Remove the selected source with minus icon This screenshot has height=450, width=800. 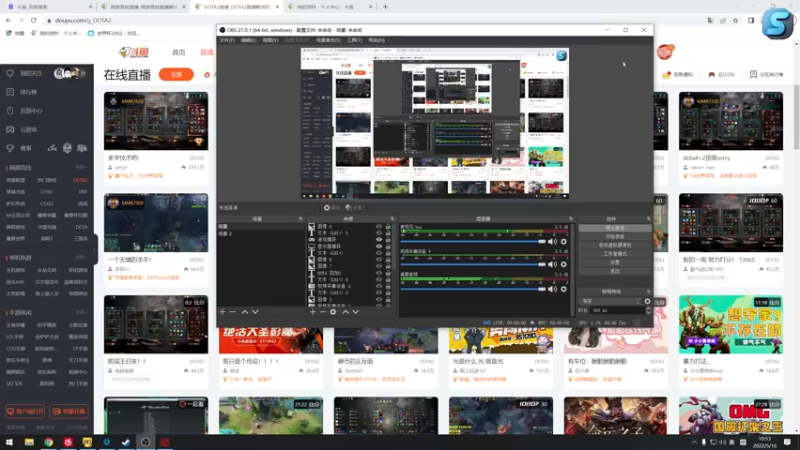(x=322, y=312)
